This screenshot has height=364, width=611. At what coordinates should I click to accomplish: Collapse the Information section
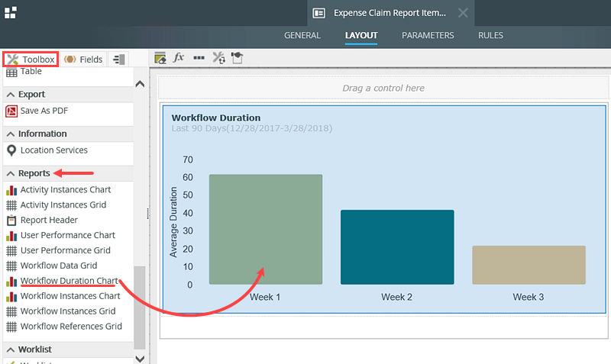click(11, 134)
